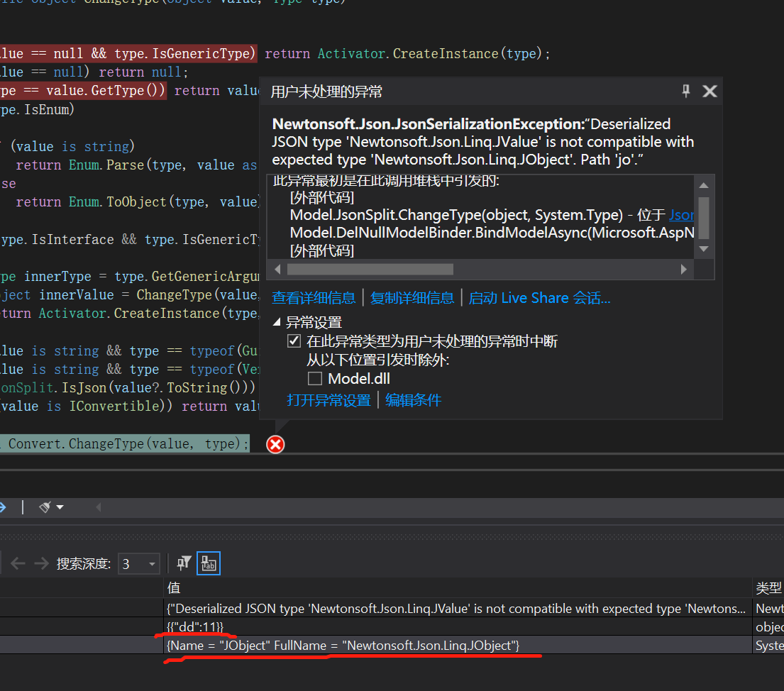The image size is (784, 691).
Task: Collapse the 异常设置 section
Action: 277,322
